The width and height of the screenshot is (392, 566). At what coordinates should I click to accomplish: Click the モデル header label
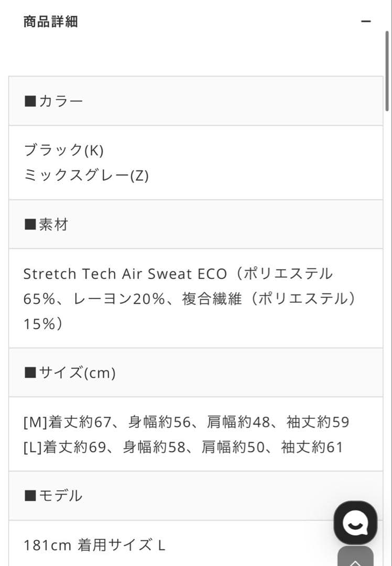tap(60, 495)
